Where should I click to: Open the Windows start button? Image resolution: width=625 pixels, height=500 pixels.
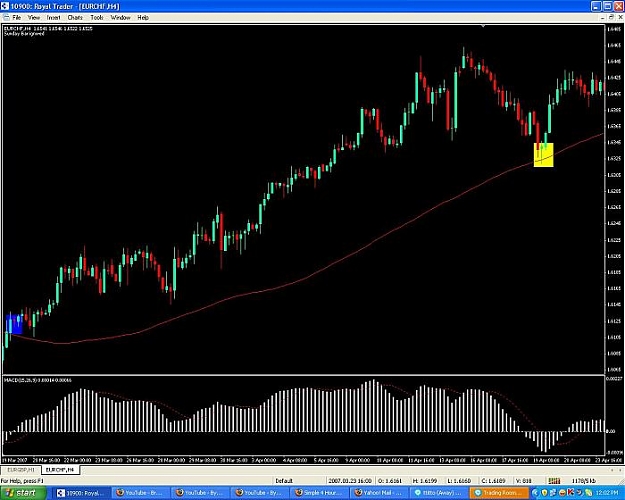click(23, 493)
